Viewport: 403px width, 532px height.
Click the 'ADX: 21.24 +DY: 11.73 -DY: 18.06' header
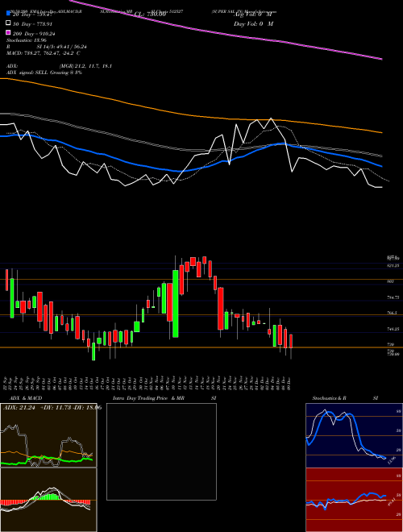52,408
